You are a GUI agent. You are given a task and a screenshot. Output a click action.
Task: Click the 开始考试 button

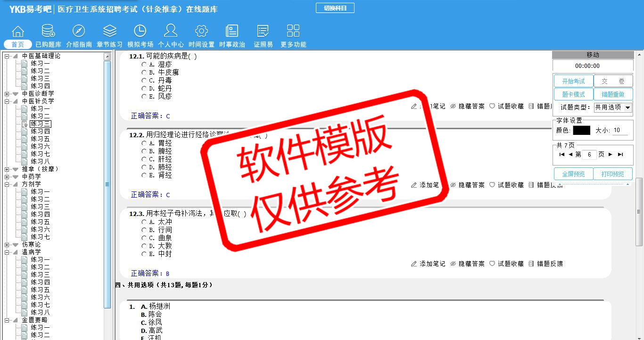pos(573,81)
